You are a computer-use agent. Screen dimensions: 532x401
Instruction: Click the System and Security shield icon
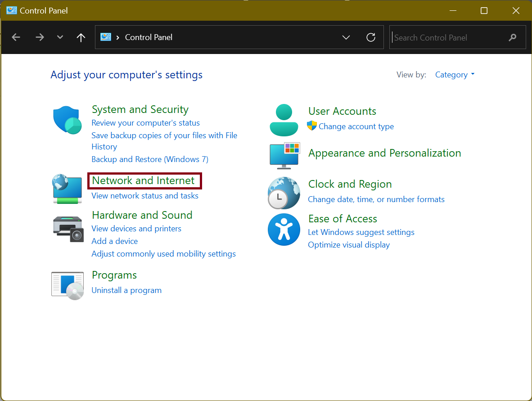pyautogui.click(x=67, y=120)
